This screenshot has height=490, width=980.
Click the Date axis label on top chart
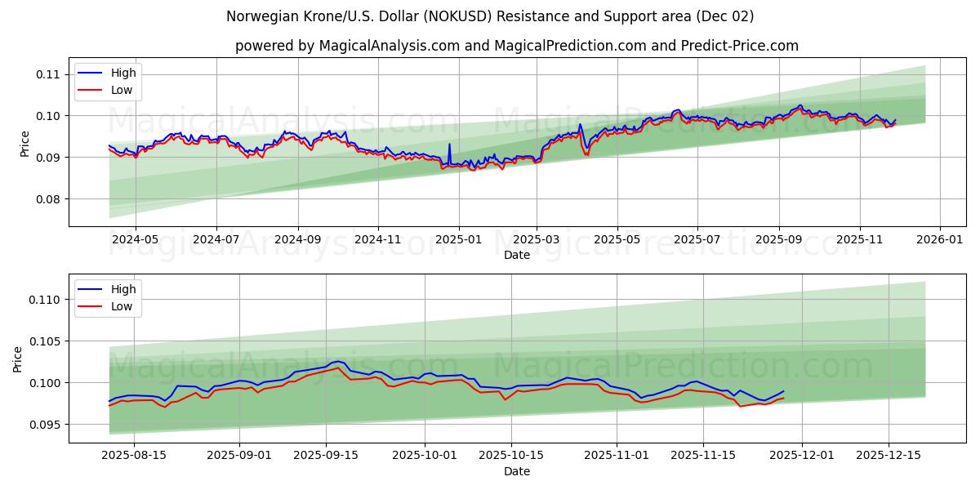517,255
